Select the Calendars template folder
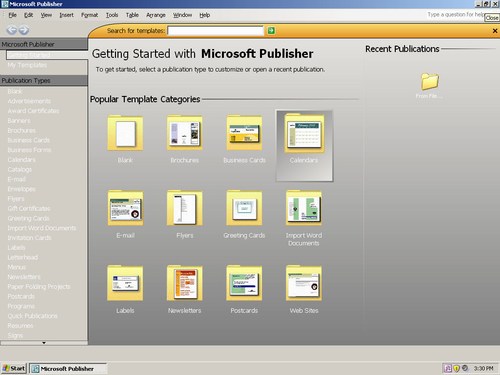This screenshot has height=375, width=500. pos(304,146)
